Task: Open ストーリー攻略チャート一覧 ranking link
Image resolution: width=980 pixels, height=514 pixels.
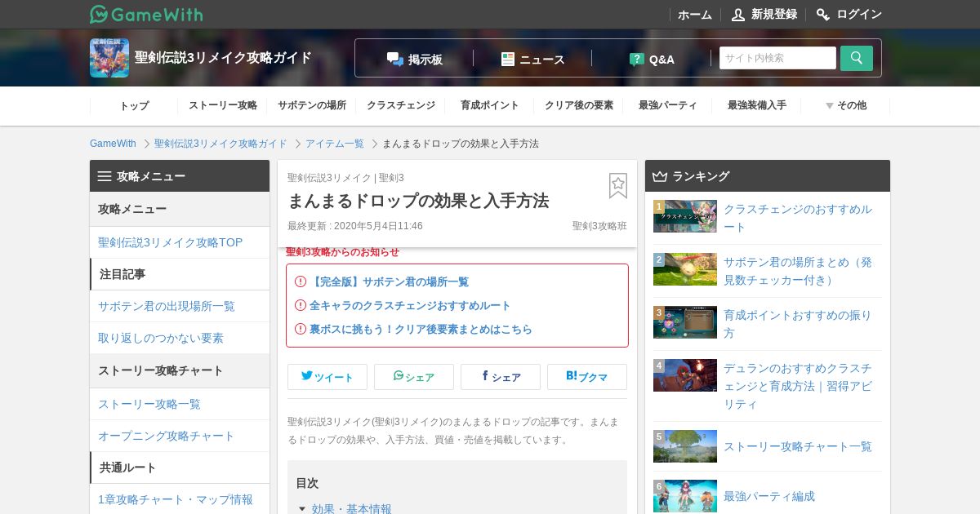Action: [798, 446]
